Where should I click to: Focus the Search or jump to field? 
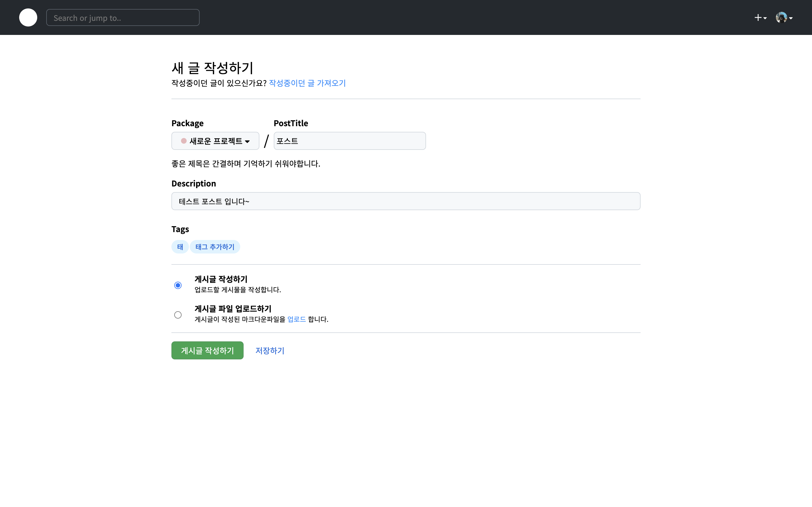click(x=123, y=18)
